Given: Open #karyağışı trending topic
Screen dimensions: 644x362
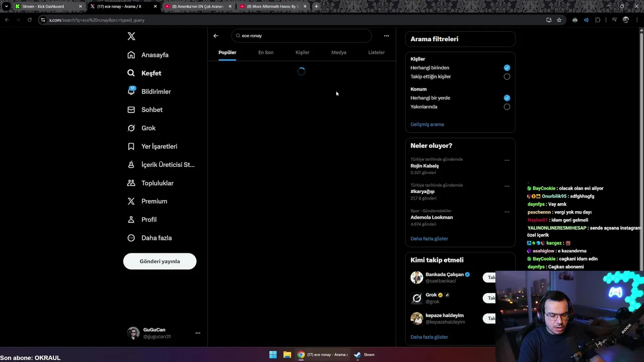Looking at the screenshot, I should point(423,192).
